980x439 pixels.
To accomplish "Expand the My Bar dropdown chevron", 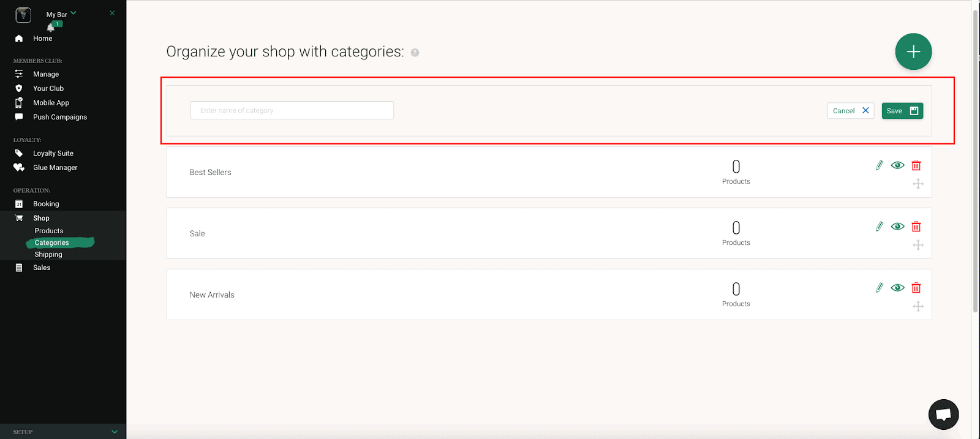I will [x=73, y=13].
